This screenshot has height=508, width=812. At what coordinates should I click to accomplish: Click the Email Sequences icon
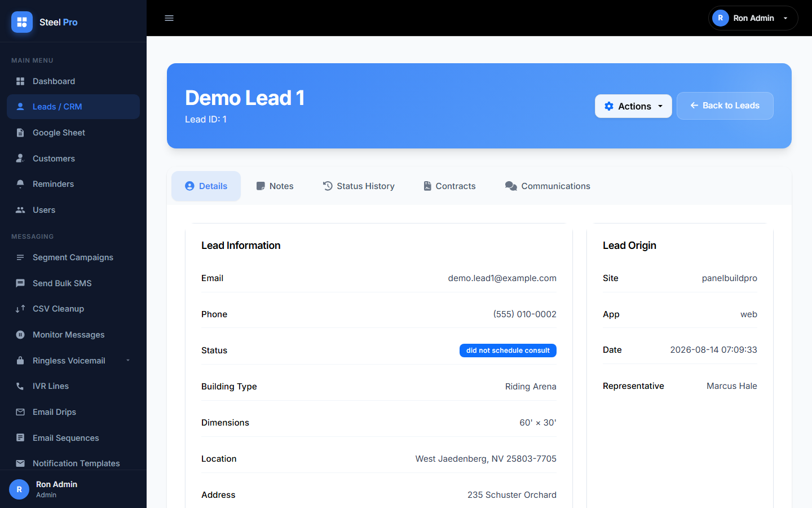[20, 438]
